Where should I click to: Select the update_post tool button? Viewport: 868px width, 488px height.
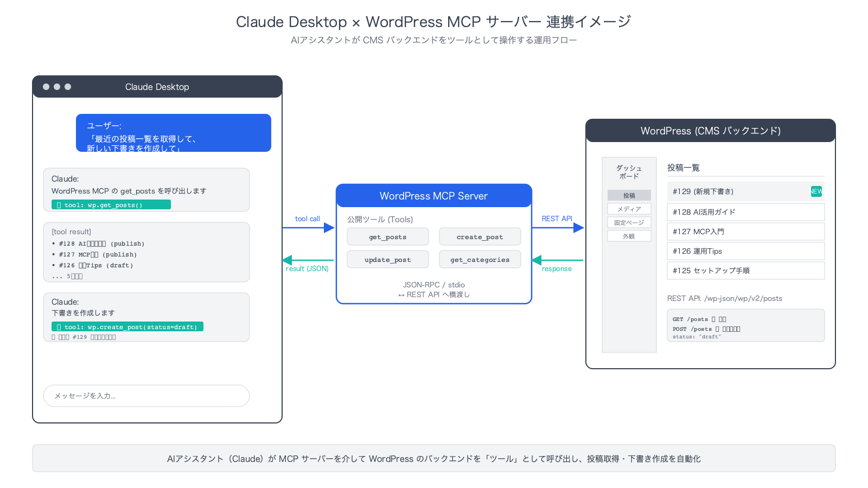pos(388,260)
